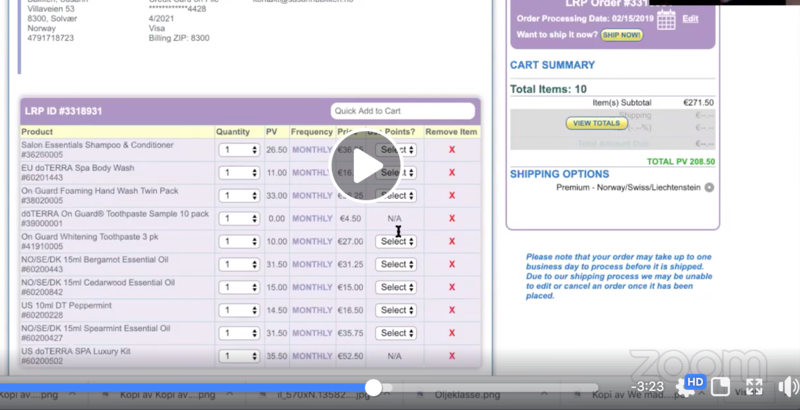
Task: Open quantity dropdown for Bergamot Essential Oil
Action: [x=239, y=264]
